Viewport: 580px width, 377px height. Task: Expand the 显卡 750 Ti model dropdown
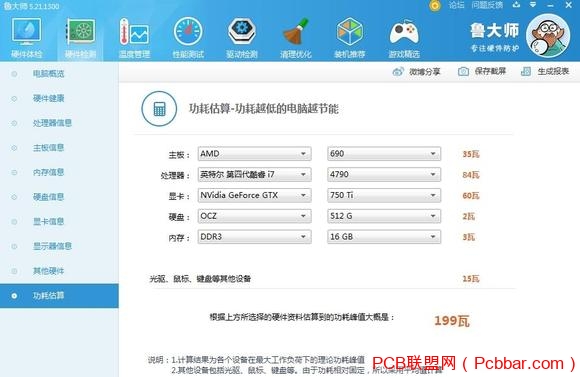click(x=384, y=195)
